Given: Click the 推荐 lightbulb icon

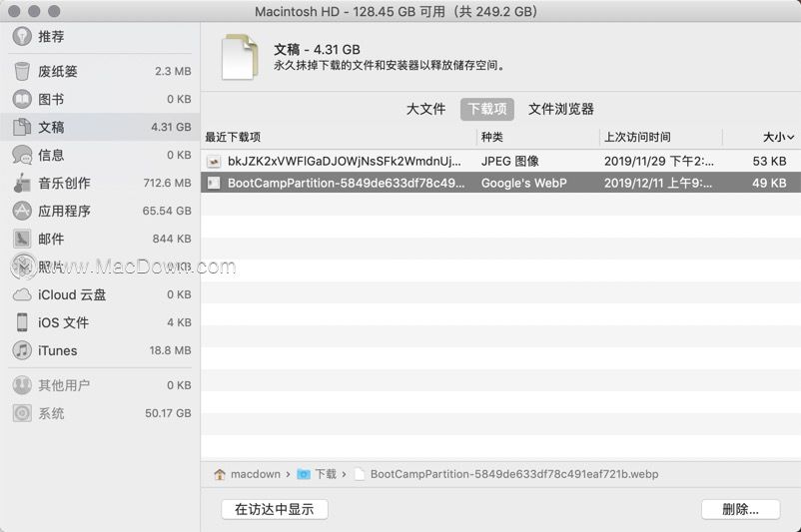Looking at the screenshot, I should 22,36.
